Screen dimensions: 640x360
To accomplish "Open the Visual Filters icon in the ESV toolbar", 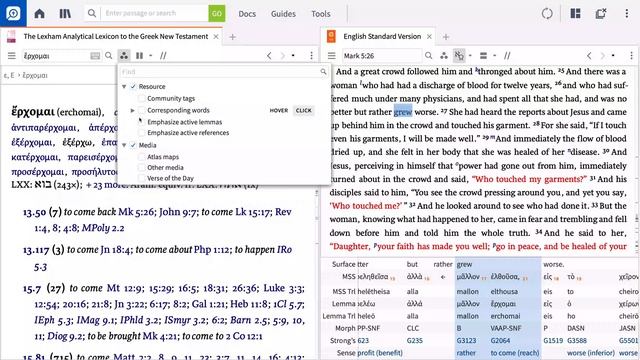I will 444,56.
